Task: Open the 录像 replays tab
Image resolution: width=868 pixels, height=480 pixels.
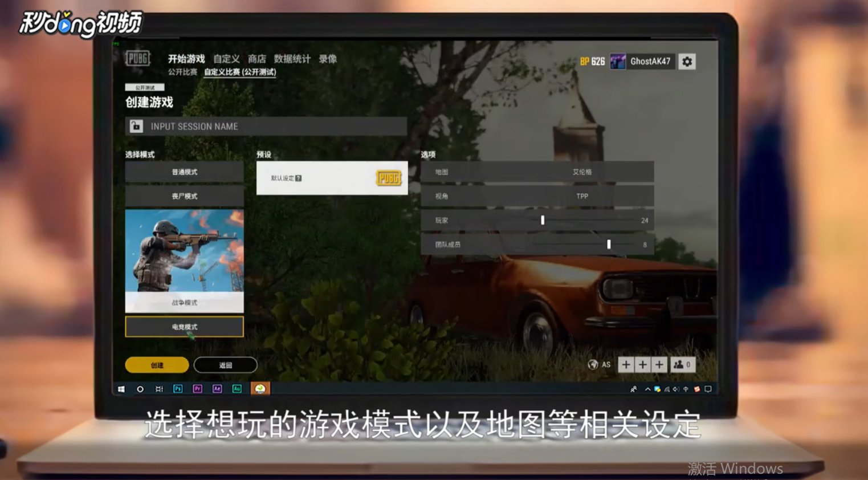Action: click(x=328, y=59)
